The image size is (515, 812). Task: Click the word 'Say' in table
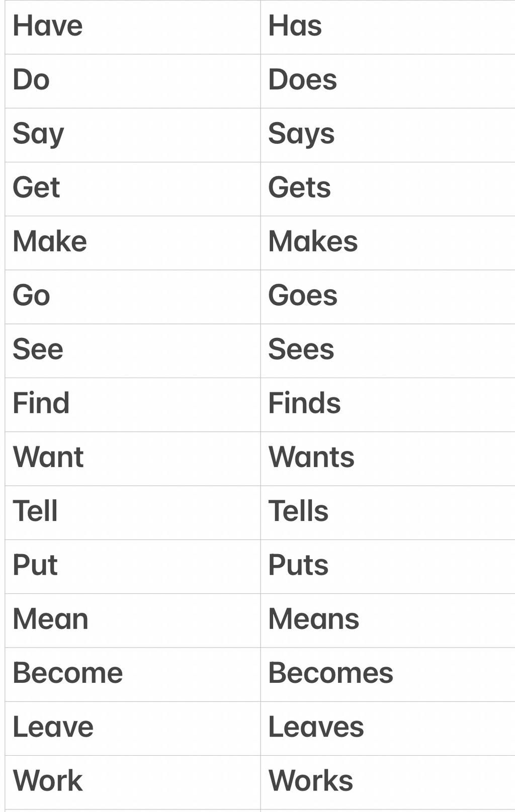pos(38,134)
